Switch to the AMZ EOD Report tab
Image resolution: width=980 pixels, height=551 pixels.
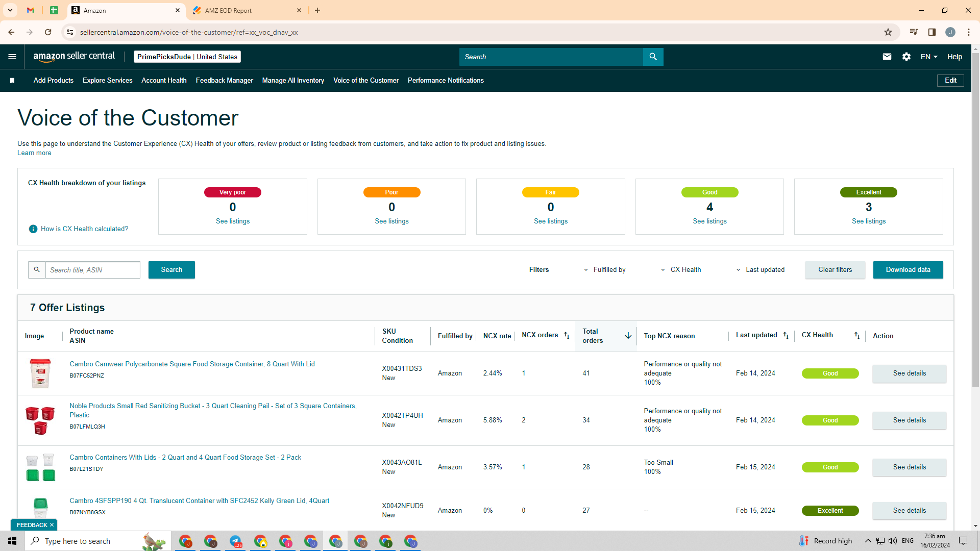pyautogui.click(x=248, y=10)
